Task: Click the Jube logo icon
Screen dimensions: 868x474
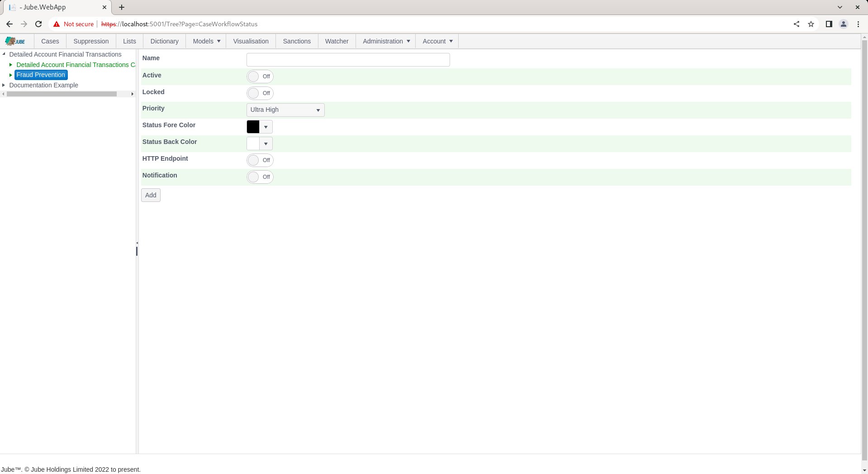Action: [x=15, y=41]
